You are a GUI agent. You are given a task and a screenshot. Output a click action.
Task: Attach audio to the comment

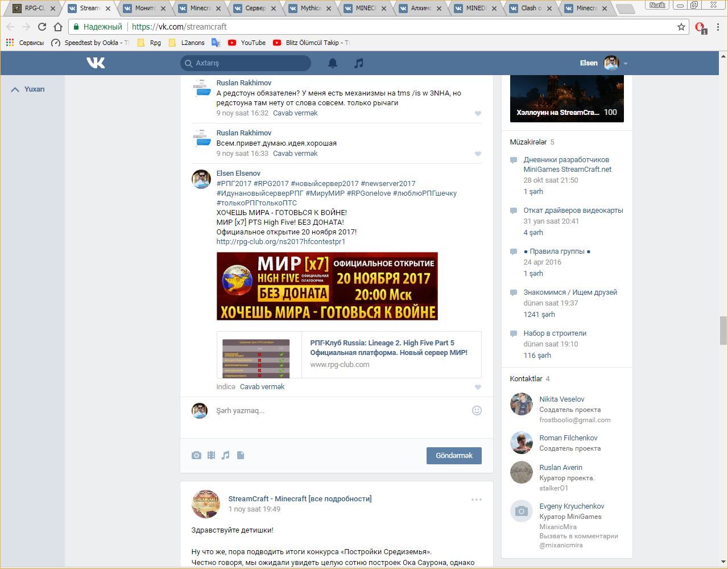[226, 455]
